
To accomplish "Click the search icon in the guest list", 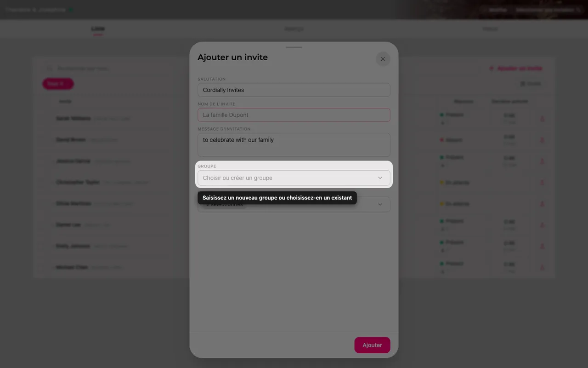I will click(x=50, y=69).
